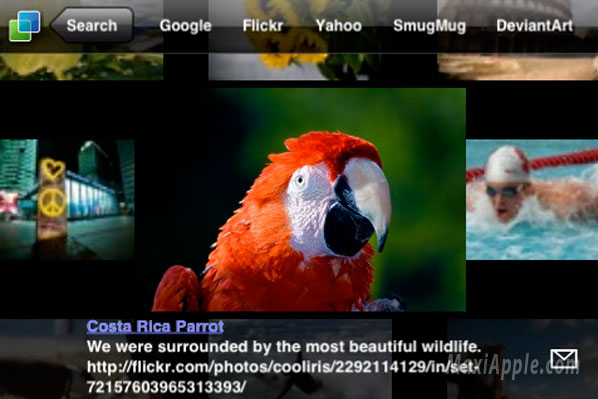Tap the envelope icon to email photo
The image size is (598, 399).
[564, 358]
